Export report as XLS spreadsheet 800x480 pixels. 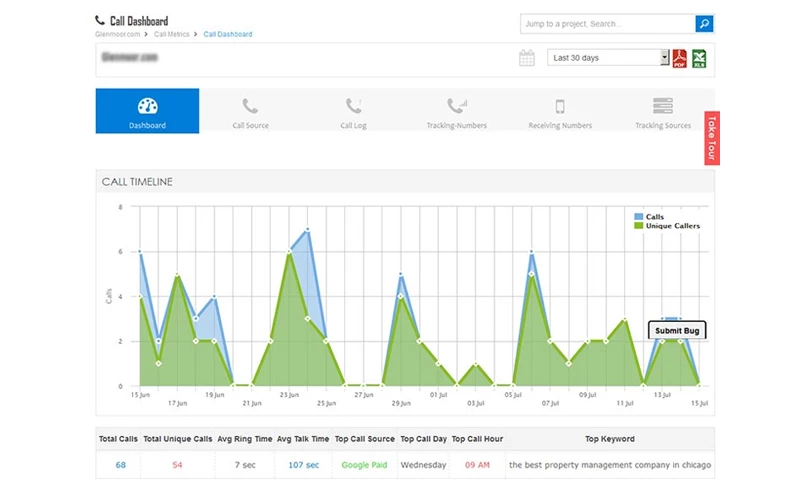click(699, 58)
